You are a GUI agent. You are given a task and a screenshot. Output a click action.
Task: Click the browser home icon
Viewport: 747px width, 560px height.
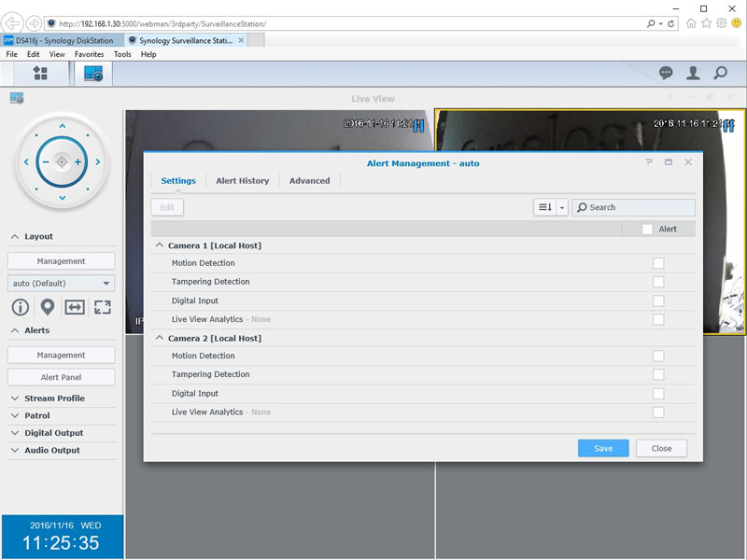click(x=691, y=23)
